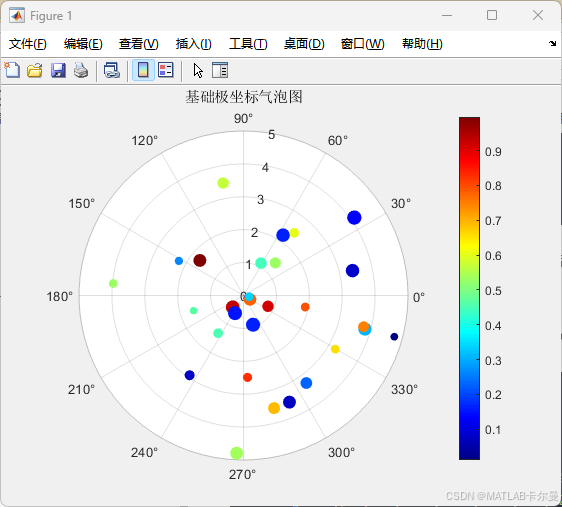
Task: Open the 帮助(H) menu
Action: pos(422,44)
